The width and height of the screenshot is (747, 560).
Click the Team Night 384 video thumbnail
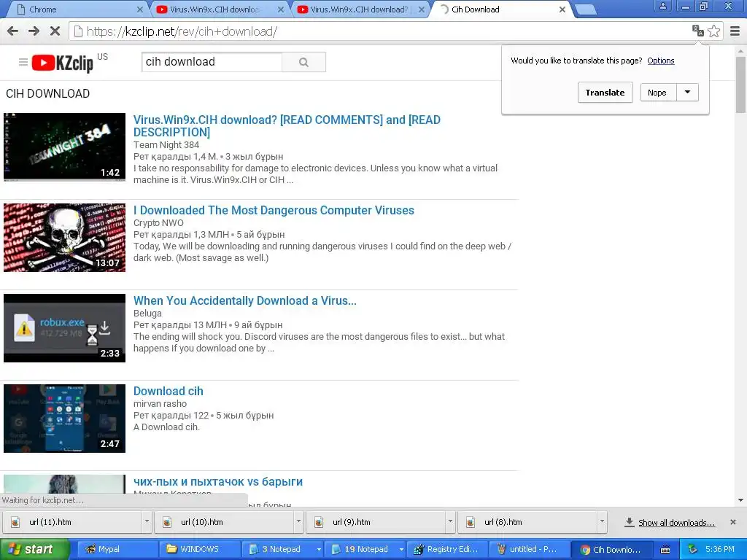tap(64, 147)
